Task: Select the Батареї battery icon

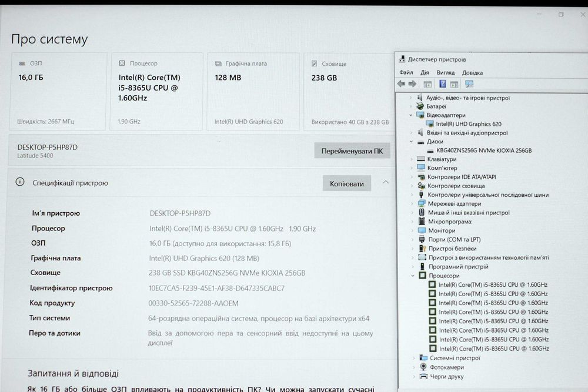Action: point(420,106)
